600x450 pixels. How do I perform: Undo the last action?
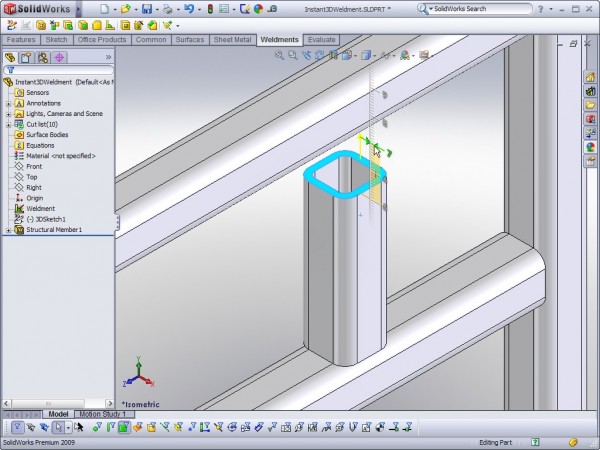point(189,8)
